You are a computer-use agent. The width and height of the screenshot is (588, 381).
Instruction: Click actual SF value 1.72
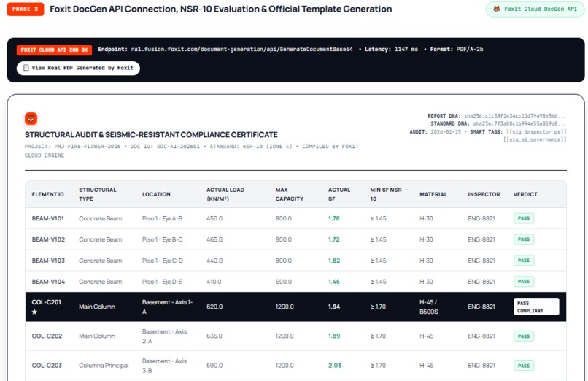[333, 239]
